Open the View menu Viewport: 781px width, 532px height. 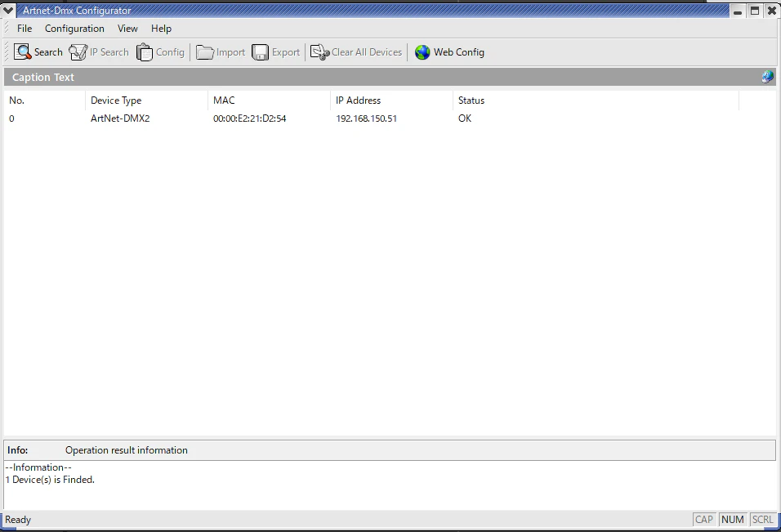click(127, 29)
